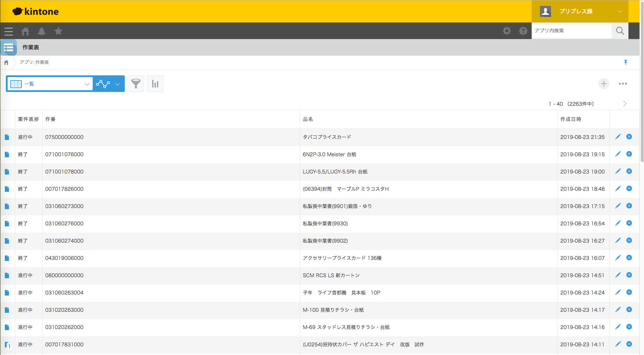Viewport: 644px width, 355px height.
Task: Click the cell 2019-08-23 14:11
Action: [x=583, y=345]
